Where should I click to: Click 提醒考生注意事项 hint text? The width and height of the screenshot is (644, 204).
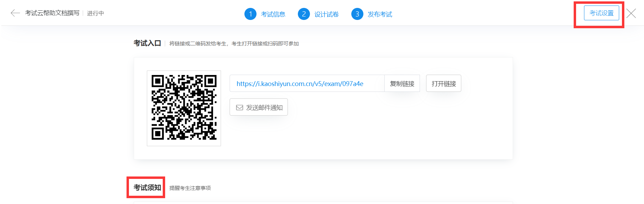[190, 188]
